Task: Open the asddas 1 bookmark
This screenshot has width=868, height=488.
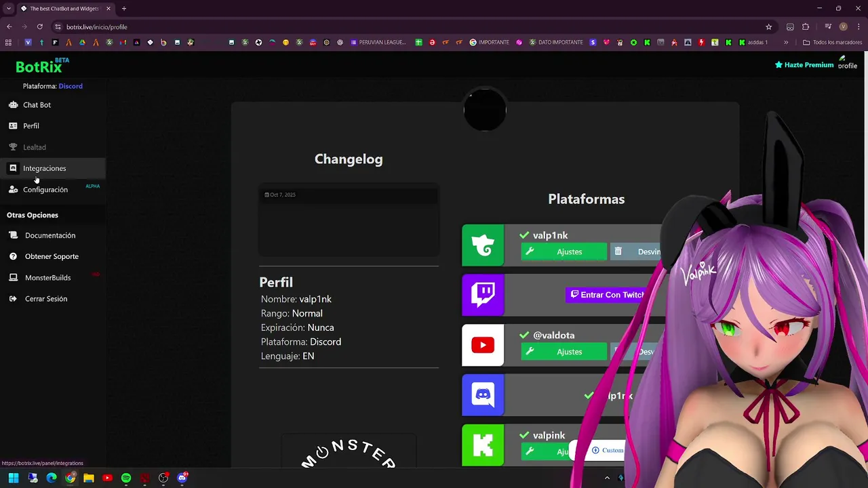Action: [x=753, y=42]
